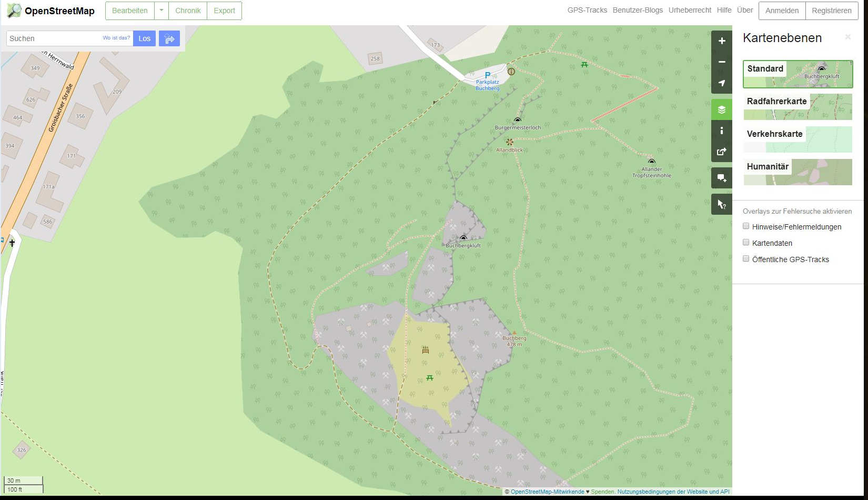Click building number 326 on the map
Screen dimensions: 868x500
tap(22, 450)
